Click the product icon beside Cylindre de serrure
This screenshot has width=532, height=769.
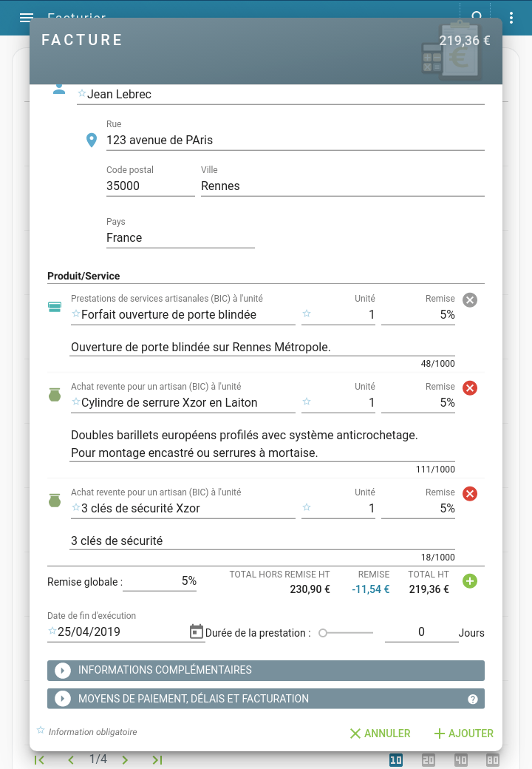(55, 394)
